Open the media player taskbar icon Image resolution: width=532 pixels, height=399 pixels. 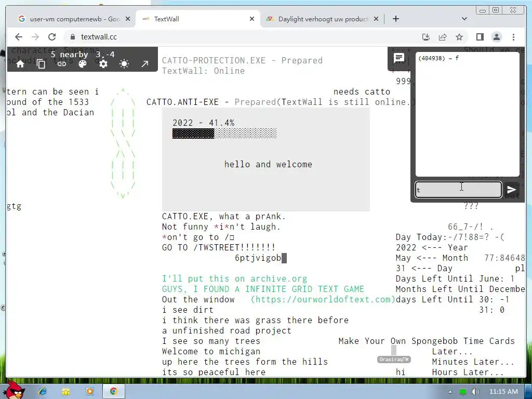[89, 391]
